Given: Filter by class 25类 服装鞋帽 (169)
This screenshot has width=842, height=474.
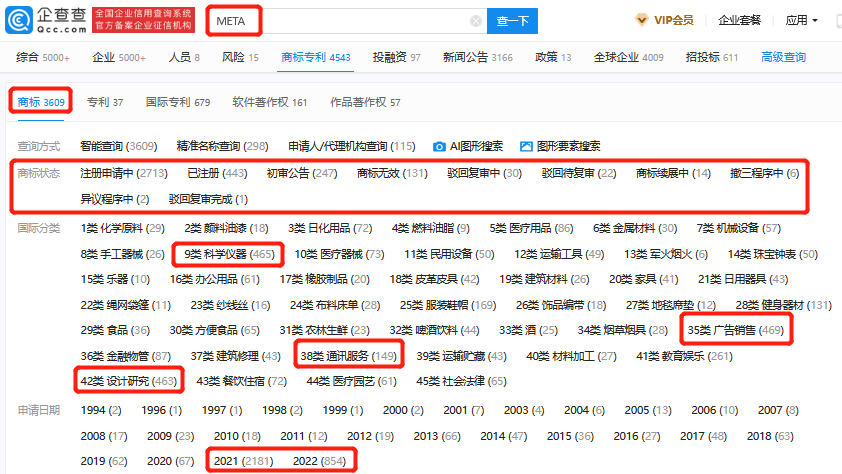Looking at the screenshot, I should click(x=448, y=305).
